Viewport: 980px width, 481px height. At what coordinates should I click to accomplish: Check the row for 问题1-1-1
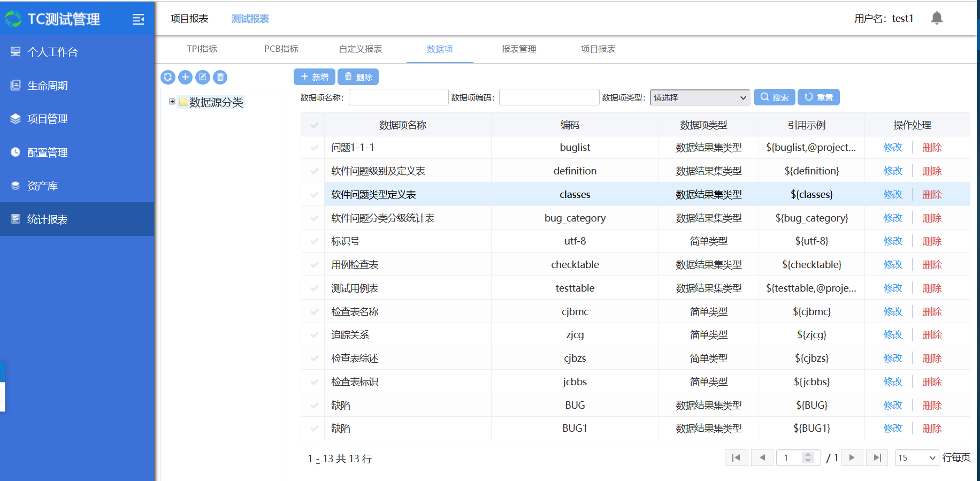click(314, 148)
